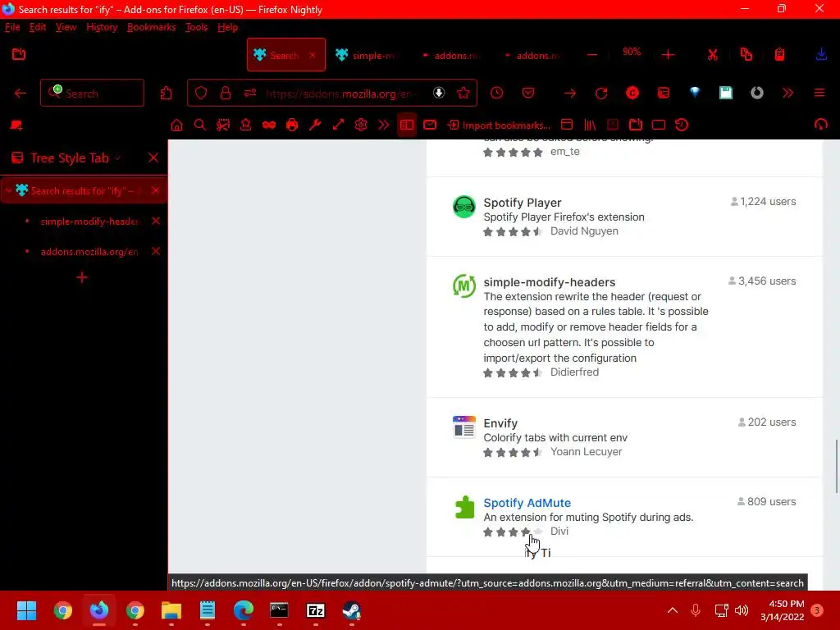Close the Tree Style Tab sidebar
Viewport: 840px width, 630px height.
click(x=153, y=157)
